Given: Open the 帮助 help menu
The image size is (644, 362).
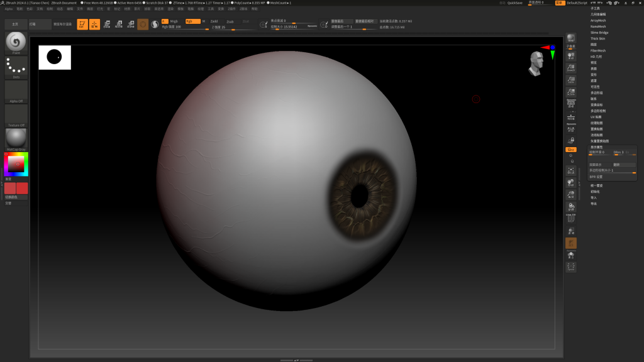Looking at the screenshot, I should [254, 9].
